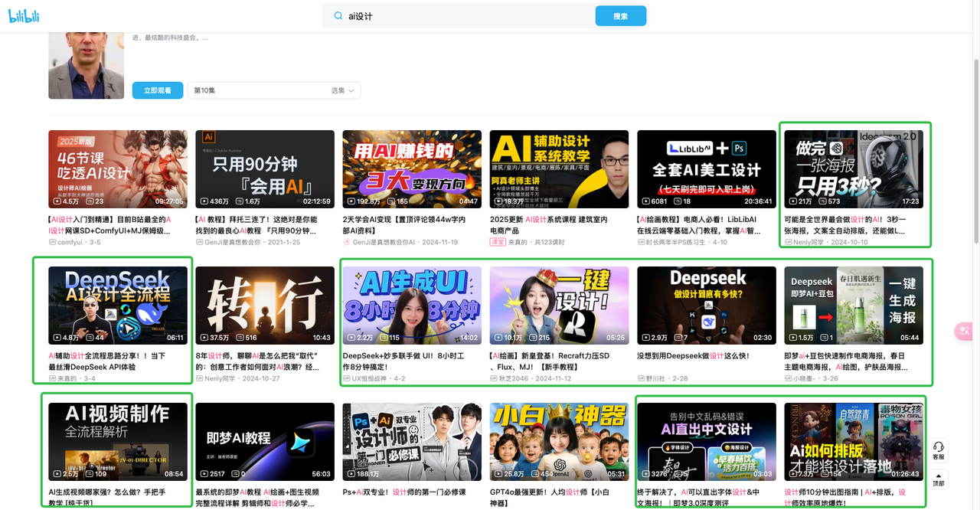Image resolution: width=980 pixels, height=510 pixels.
Task: Open title 【AI 教程】拜托三连了
Action: (256, 224)
